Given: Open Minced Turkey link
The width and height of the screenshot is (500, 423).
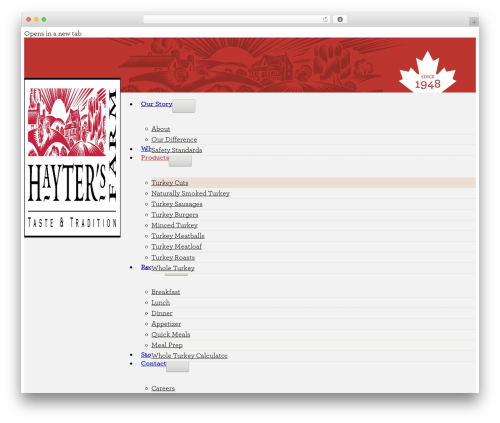Looking at the screenshot, I should 174,225.
